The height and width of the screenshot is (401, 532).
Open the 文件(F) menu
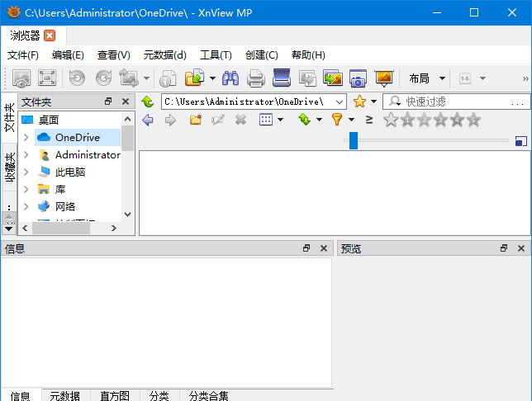coord(23,55)
